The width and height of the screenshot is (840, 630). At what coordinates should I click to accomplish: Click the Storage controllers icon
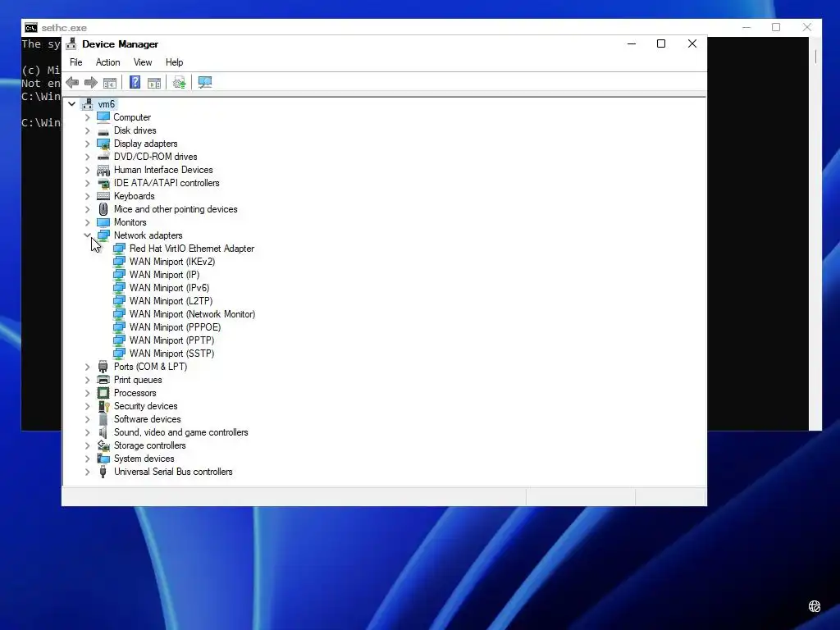point(103,445)
